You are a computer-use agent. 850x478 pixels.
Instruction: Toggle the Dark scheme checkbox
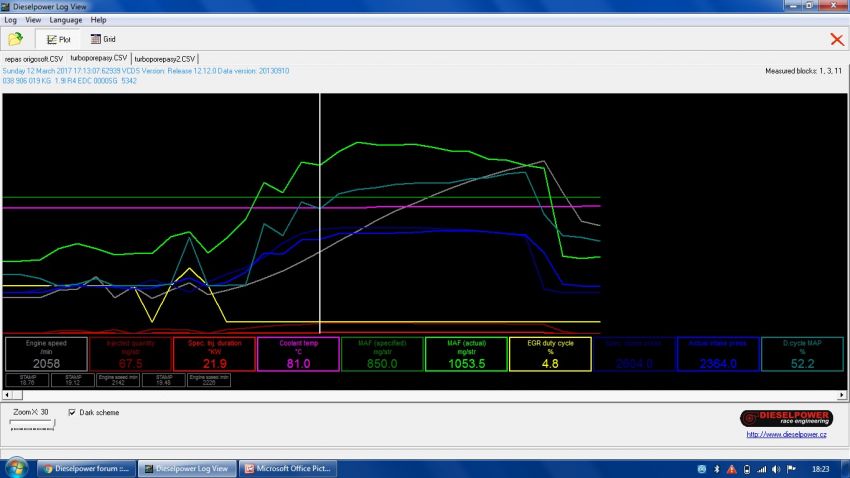(x=73, y=412)
